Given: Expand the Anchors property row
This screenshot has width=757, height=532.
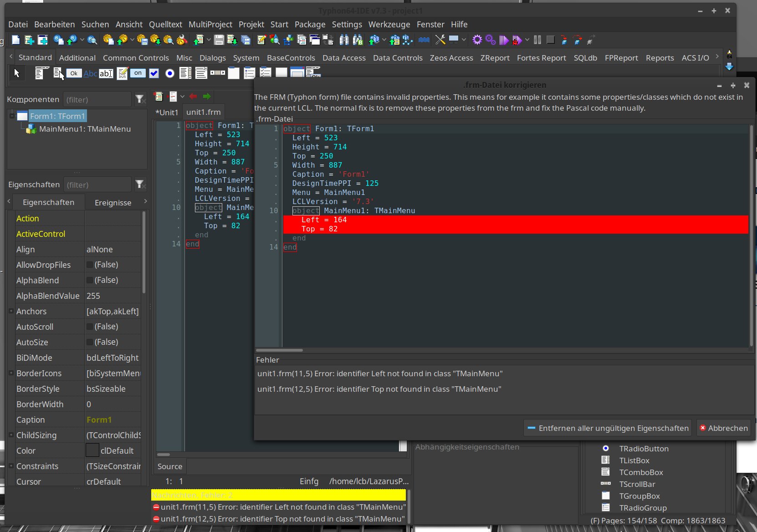Looking at the screenshot, I should pyautogui.click(x=11, y=311).
